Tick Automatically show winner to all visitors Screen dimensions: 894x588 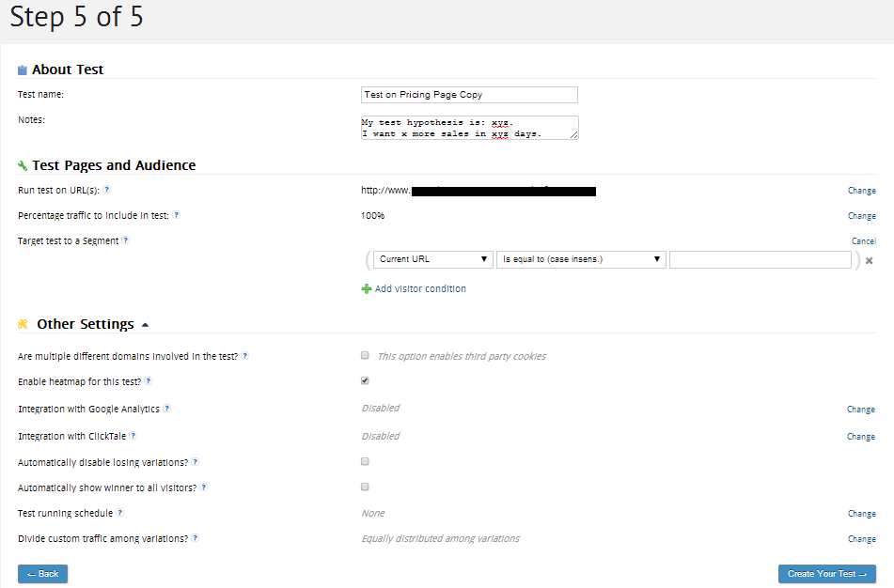coord(365,487)
